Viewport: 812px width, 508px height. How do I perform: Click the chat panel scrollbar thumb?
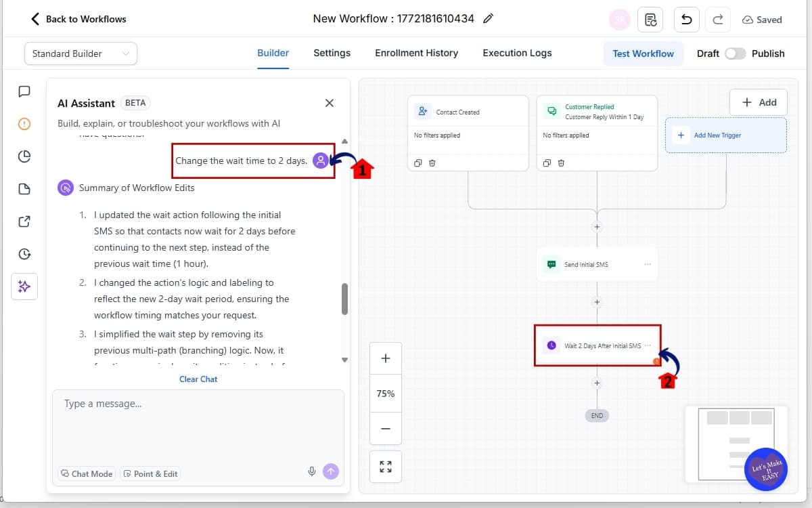click(x=344, y=299)
